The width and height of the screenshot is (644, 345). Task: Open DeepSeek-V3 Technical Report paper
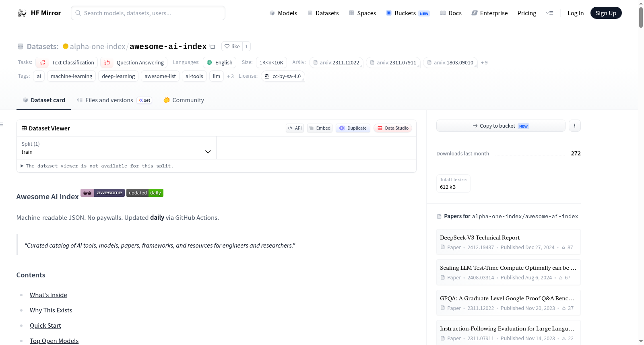508,242
